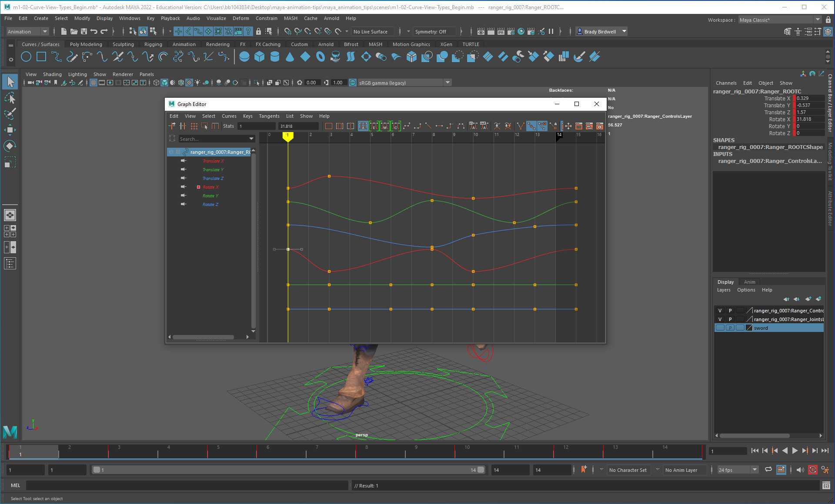835x504 pixels.
Task: Open the Tangents menu in Graph Editor
Action: coord(269,116)
